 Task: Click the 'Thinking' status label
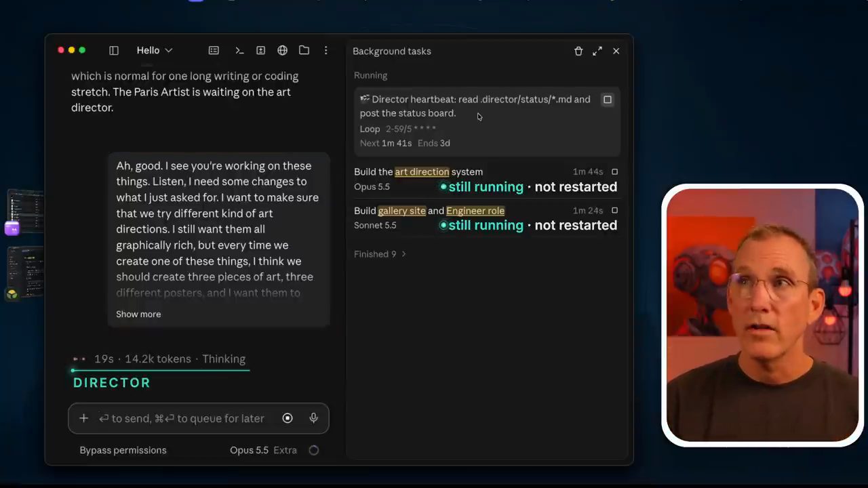[224, 359]
